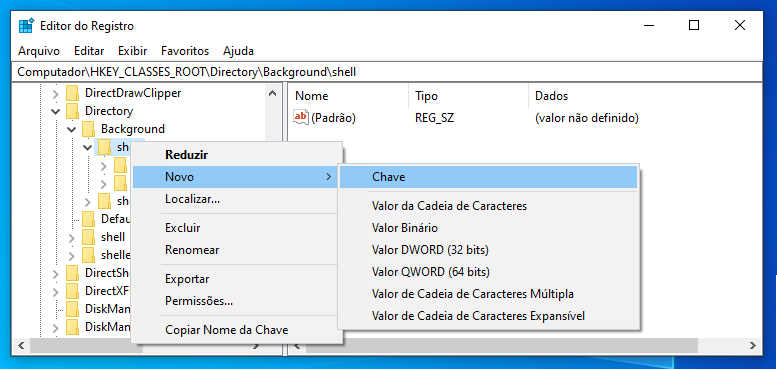Select the DirectDrawClipper folder icon

pyautogui.click(x=72, y=93)
